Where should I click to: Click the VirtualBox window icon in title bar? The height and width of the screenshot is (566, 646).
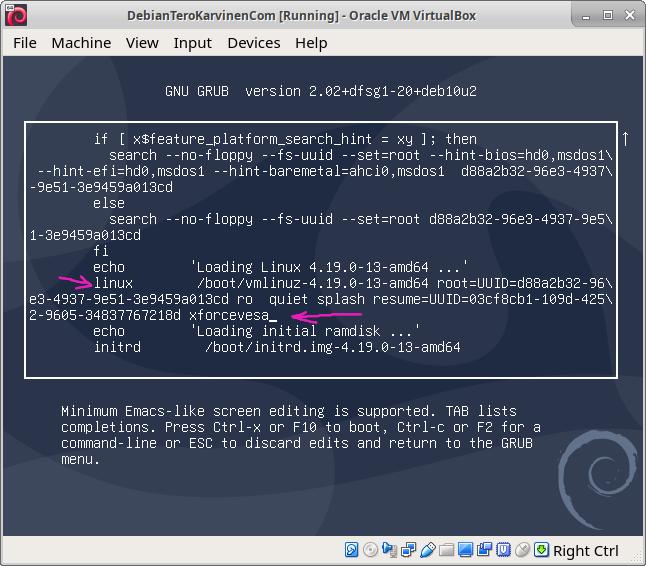12,14
